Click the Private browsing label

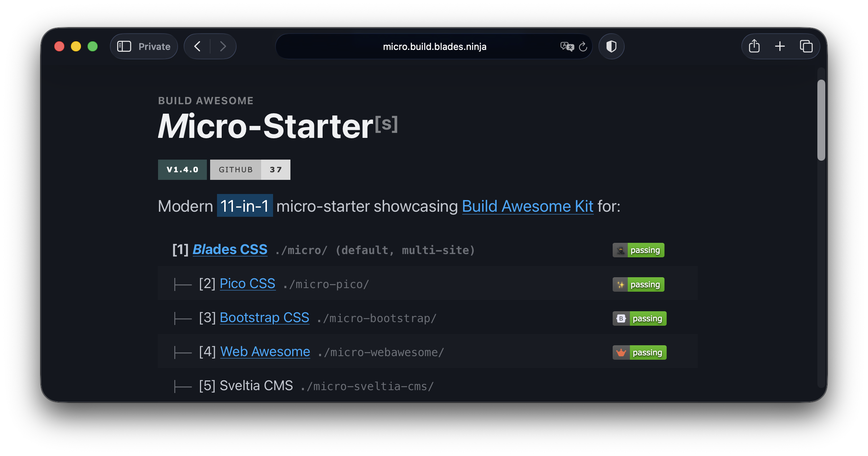[154, 46]
